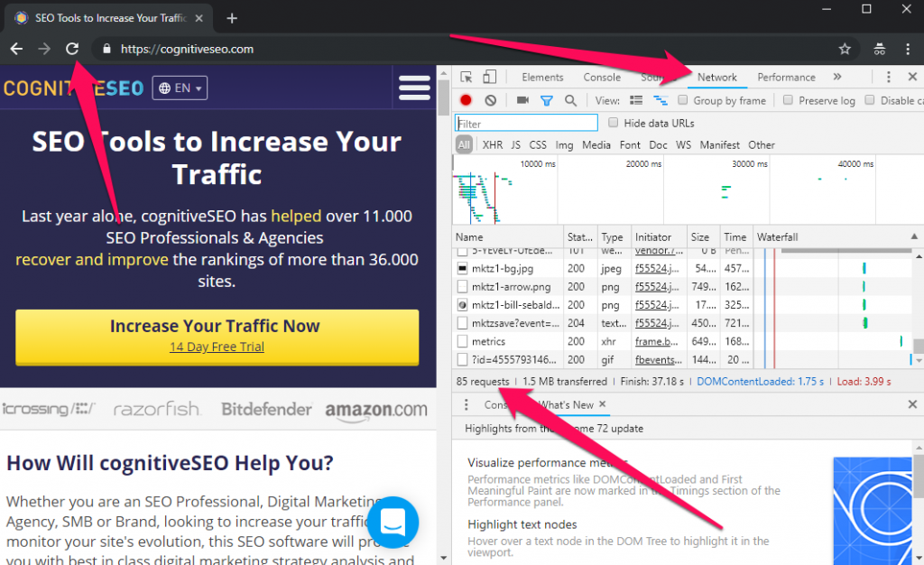924x565 pixels.
Task: Sort requests by Time column
Action: point(735,236)
